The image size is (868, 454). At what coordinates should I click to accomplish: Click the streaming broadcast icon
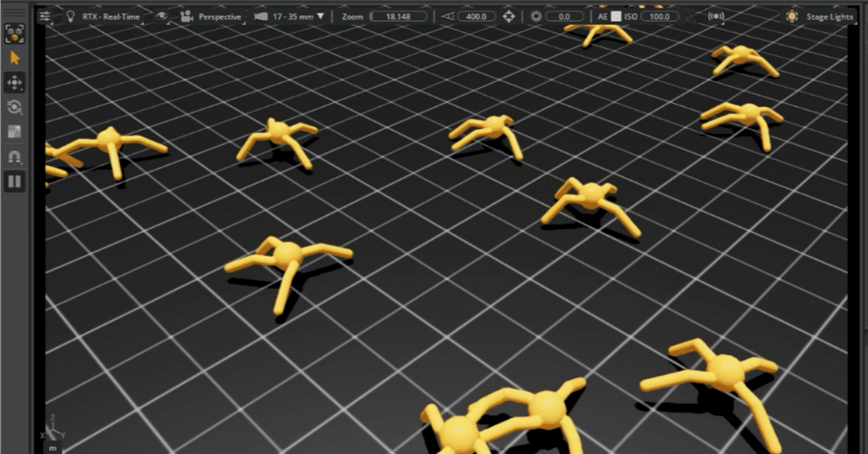click(x=715, y=16)
